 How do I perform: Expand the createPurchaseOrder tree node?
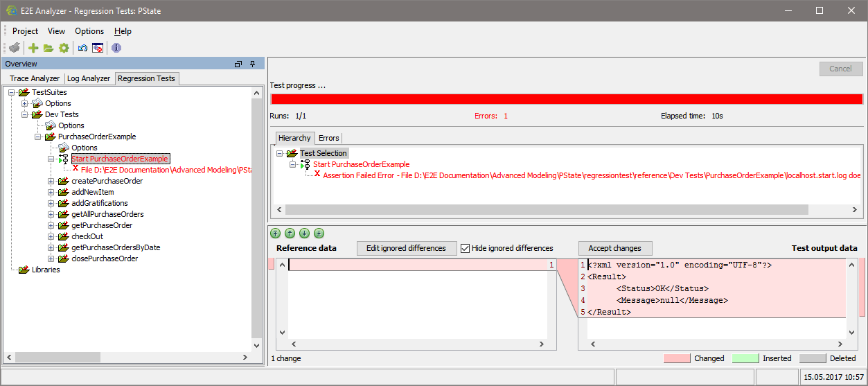pos(51,181)
